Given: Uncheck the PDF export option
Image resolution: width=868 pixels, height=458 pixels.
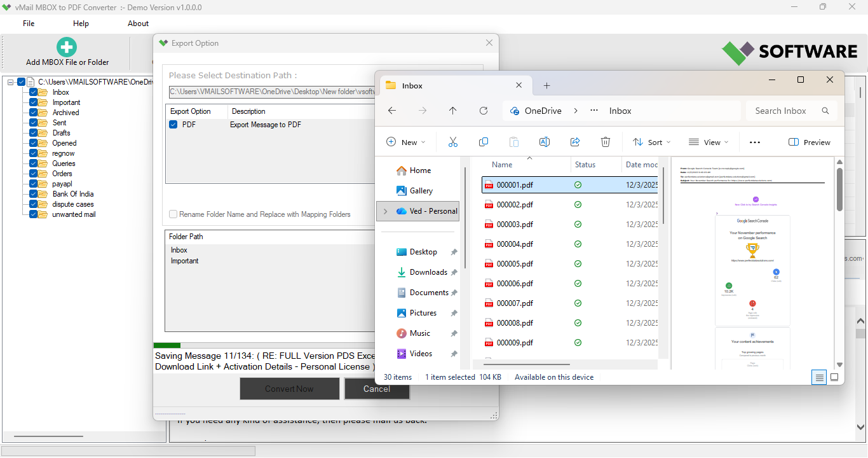Looking at the screenshot, I should (x=173, y=124).
